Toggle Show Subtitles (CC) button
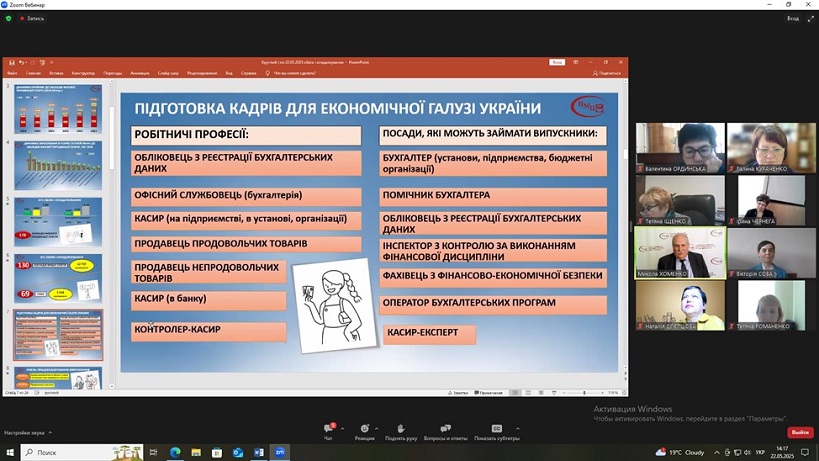The image size is (819, 461). [x=497, y=431]
